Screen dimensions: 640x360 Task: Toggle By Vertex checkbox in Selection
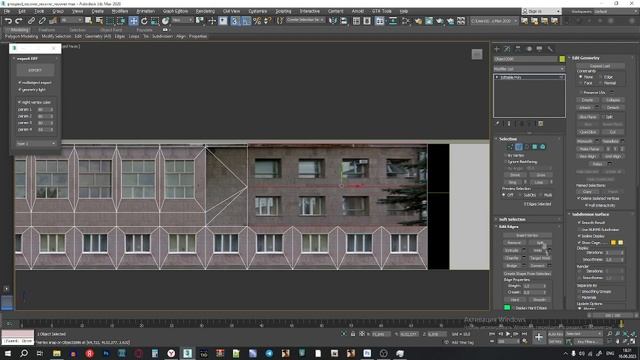pyautogui.click(x=506, y=156)
